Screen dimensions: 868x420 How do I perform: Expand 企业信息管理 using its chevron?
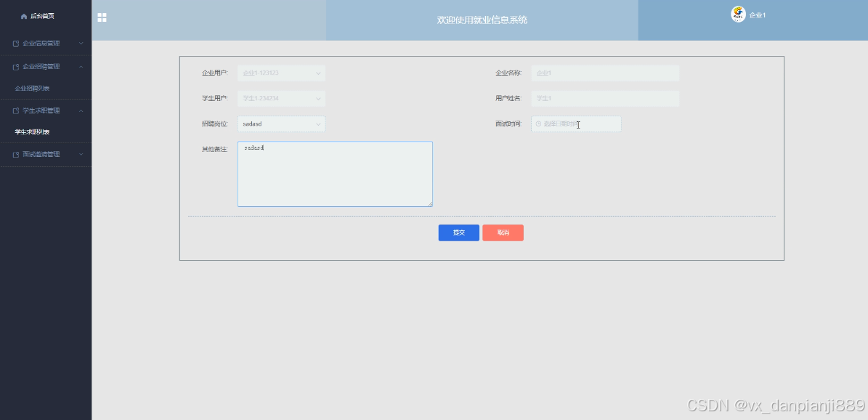pyautogui.click(x=81, y=43)
